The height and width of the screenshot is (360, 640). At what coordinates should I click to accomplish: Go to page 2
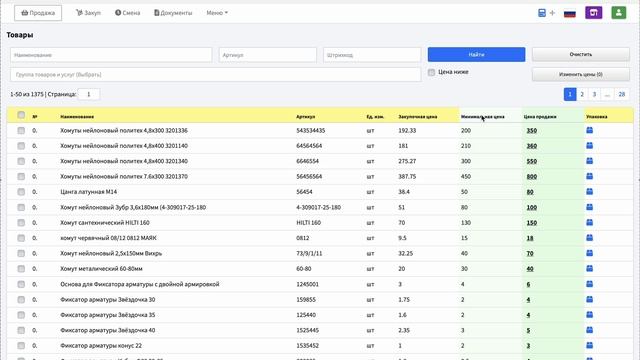pyautogui.click(x=582, y=94)
